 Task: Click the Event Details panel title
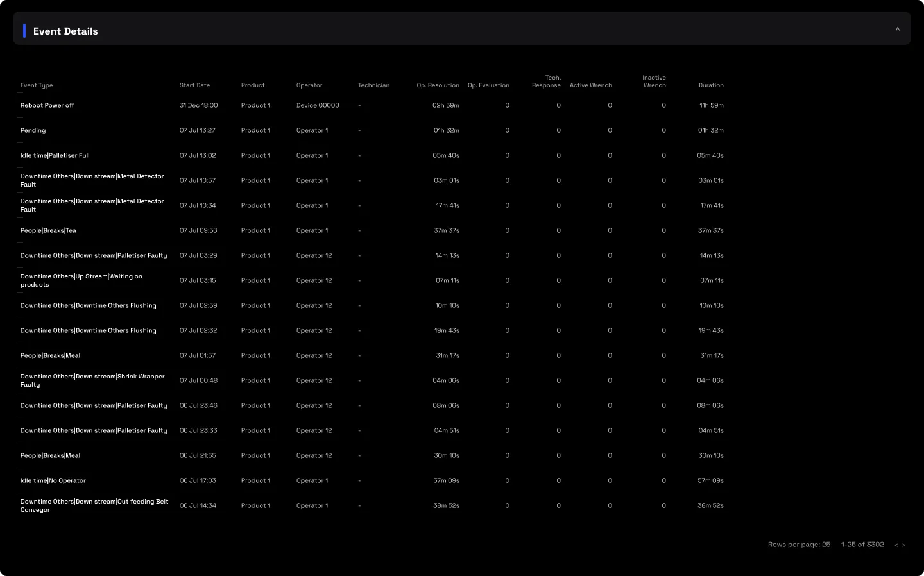pos(65,31)
